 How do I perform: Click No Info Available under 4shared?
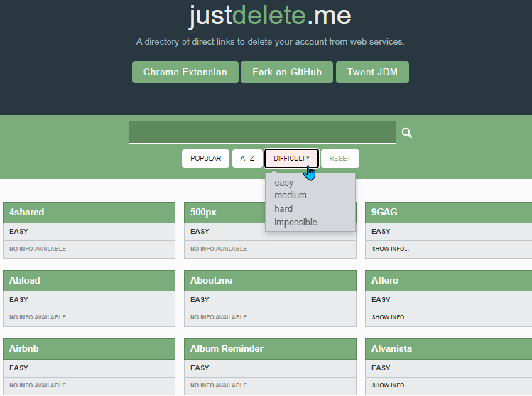pyautogui.click(x=38, y=249)
